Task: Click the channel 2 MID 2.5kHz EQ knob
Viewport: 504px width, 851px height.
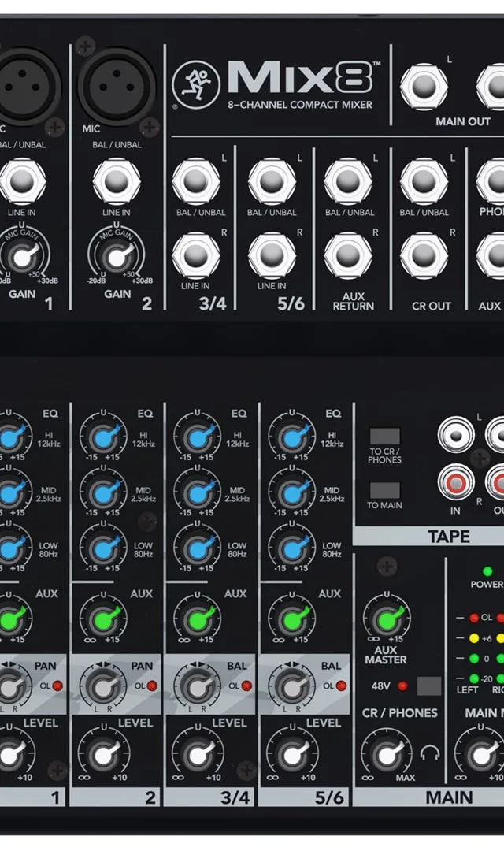Action: tap(103, 492)
